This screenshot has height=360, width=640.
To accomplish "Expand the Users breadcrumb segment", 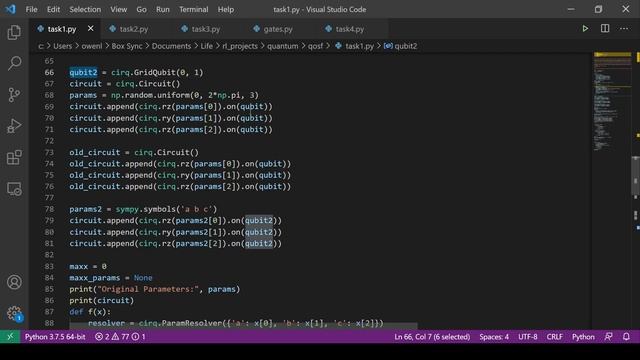I will pyautogui.click(x=62, y=46).
